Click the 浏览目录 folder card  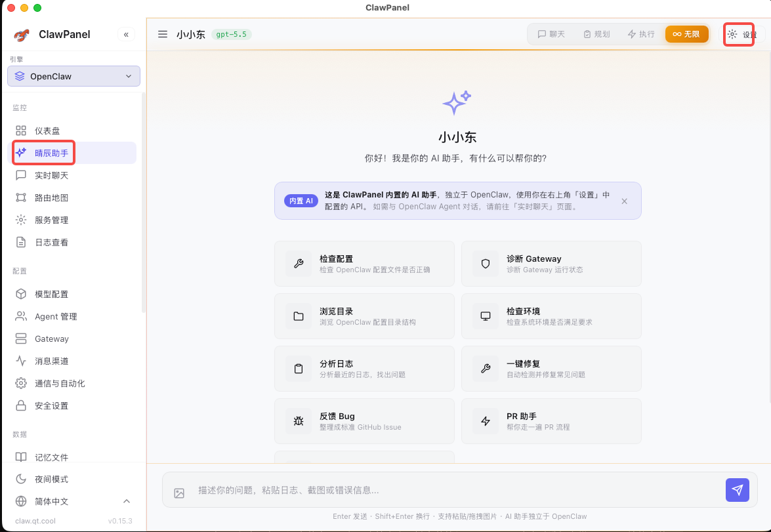click(x=364, y=316)
